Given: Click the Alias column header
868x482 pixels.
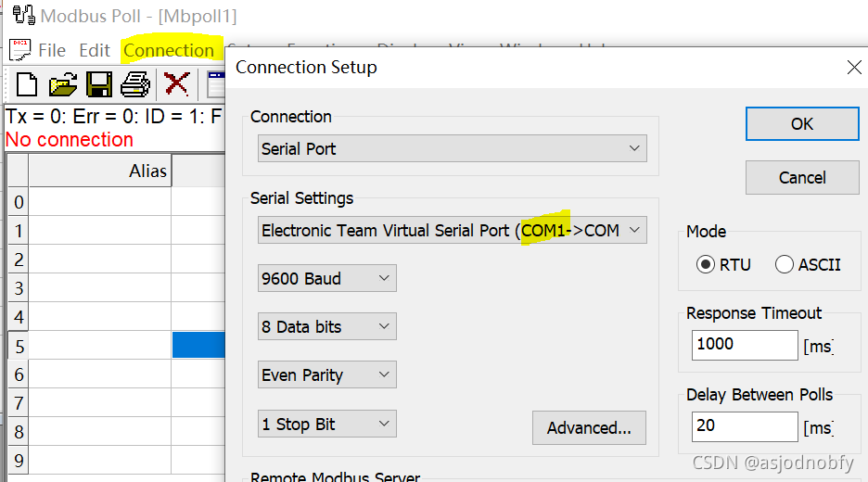Looking at the screenshot, I should pos(99,171).
